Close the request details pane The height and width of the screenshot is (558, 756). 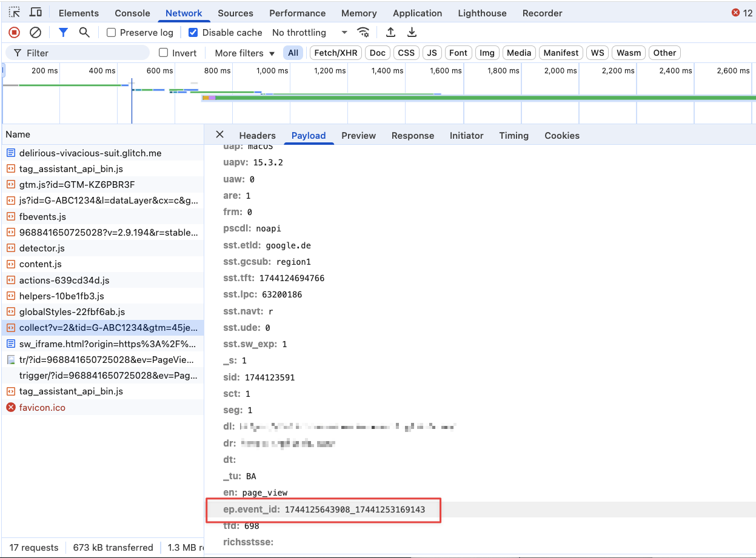click(x=220, y=135)
